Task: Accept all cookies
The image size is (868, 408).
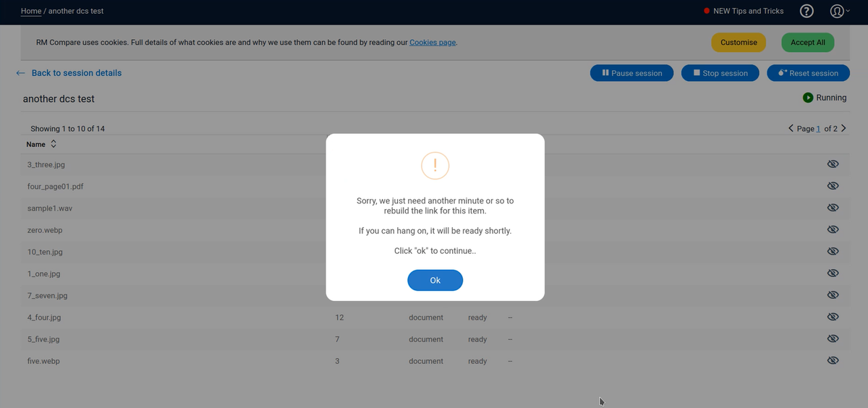Action: (807, 43)
